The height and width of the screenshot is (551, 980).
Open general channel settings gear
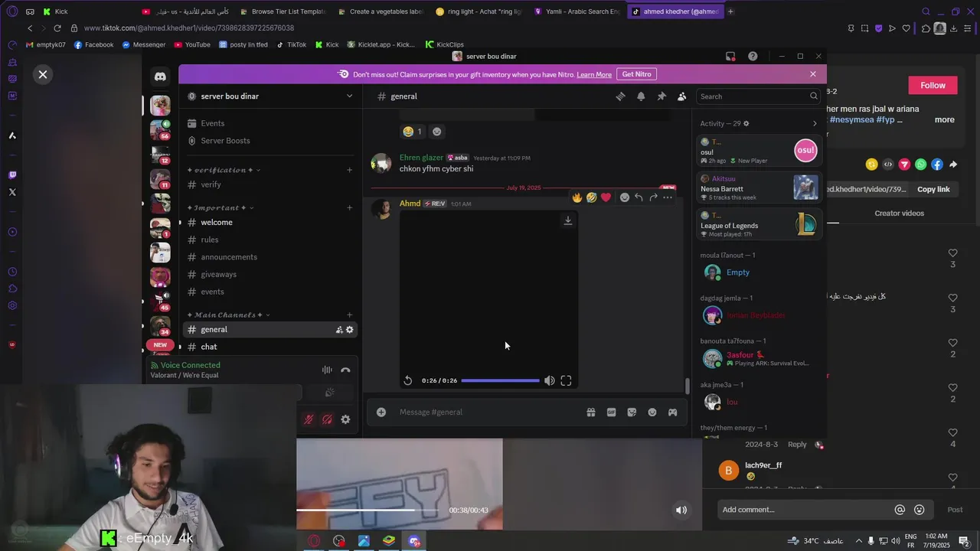(350, 330)
